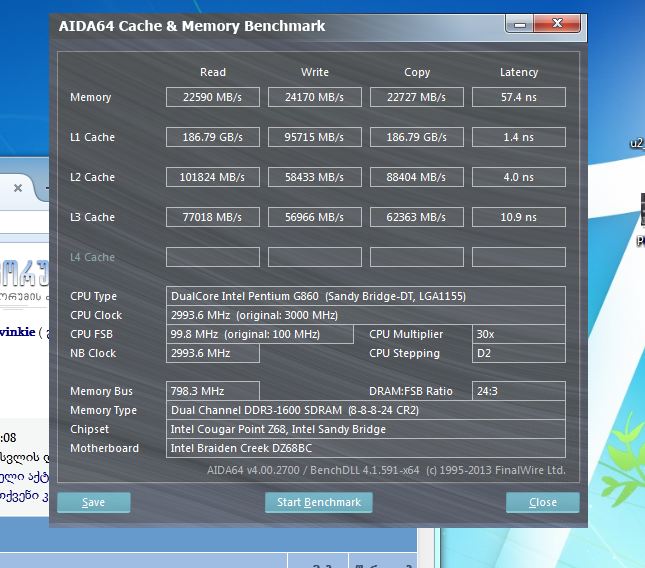The image size is (645, 568).
Task: Select L1 Cache Write 95715 MB/s
Action: coord(315,137)
